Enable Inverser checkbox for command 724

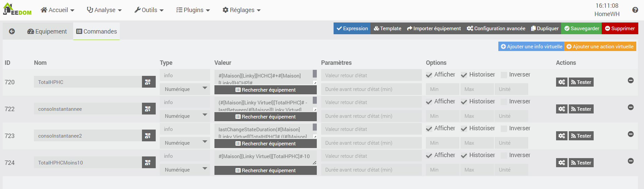pyautogui.click(x=504, y=156)
